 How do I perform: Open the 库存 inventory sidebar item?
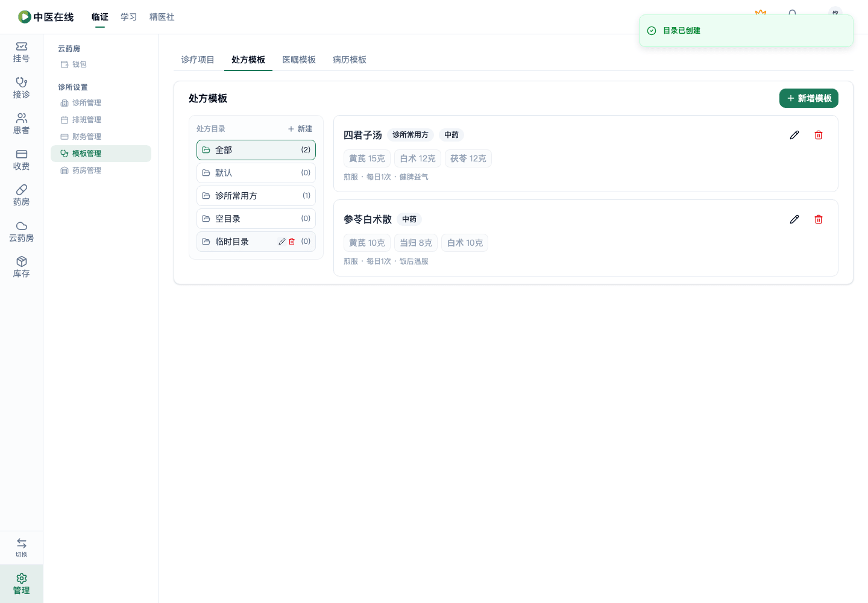[x=21, y=267]
